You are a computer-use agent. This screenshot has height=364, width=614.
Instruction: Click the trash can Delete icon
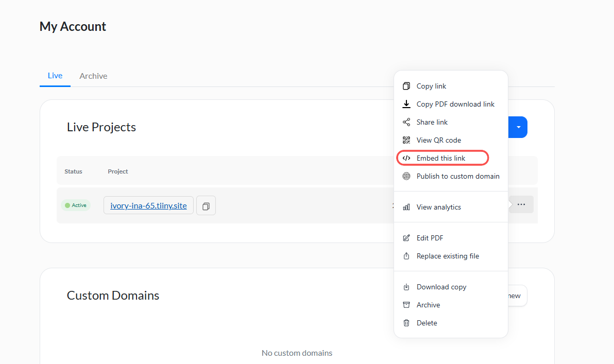406,323
